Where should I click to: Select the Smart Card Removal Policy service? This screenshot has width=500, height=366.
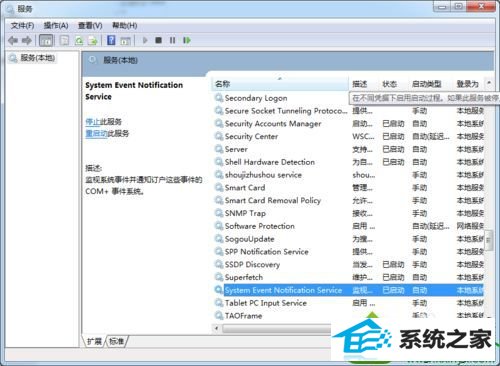coord(349,200)
